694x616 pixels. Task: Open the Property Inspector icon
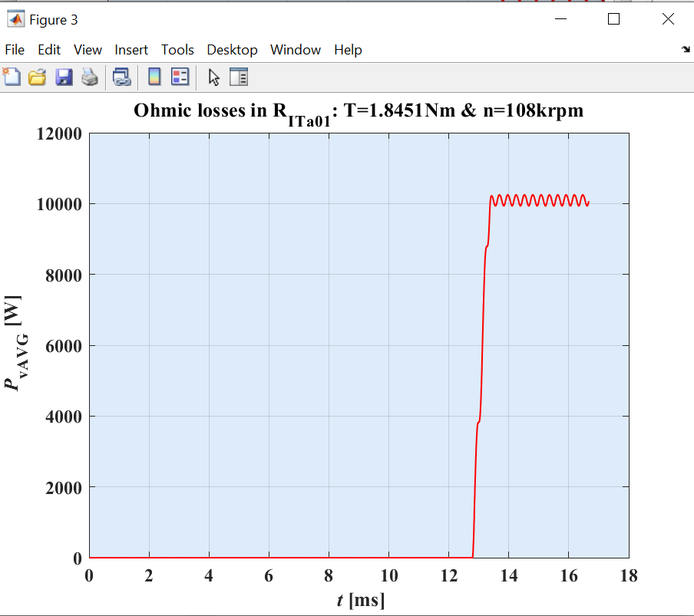pyautogui.click(x=240, y=77)
